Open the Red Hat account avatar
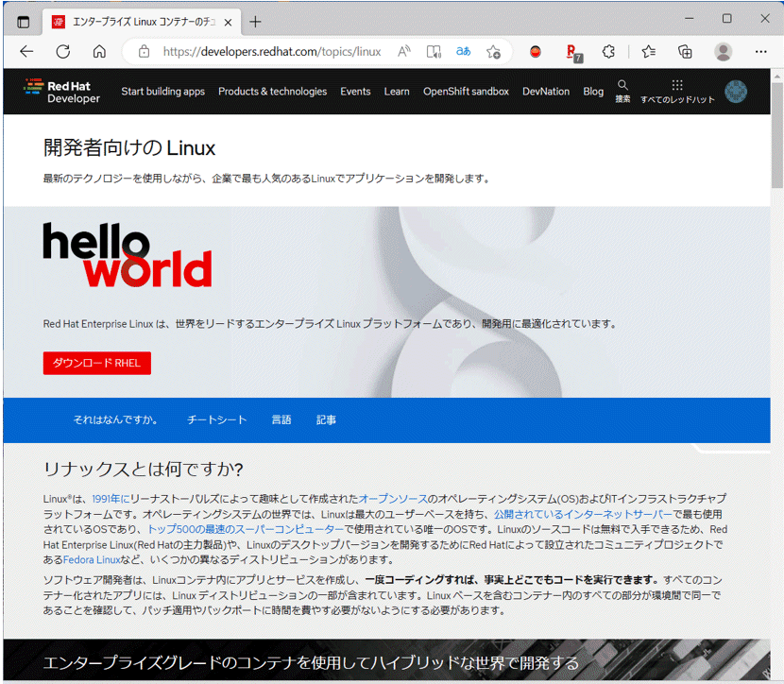The image size is (784, 684). 736,92
